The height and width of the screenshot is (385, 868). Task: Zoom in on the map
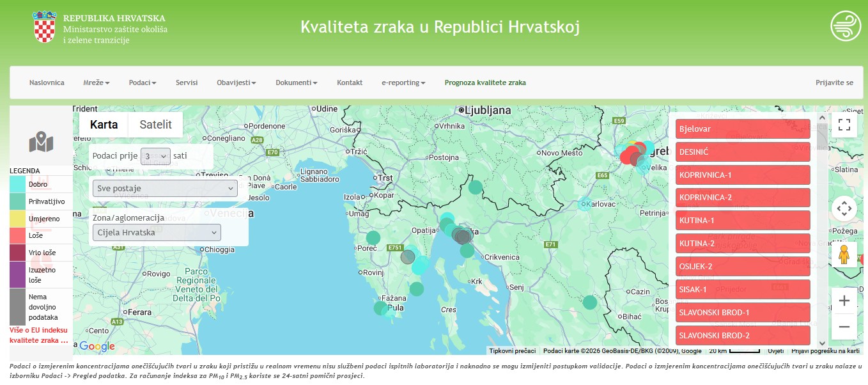[x=844, y=301]
